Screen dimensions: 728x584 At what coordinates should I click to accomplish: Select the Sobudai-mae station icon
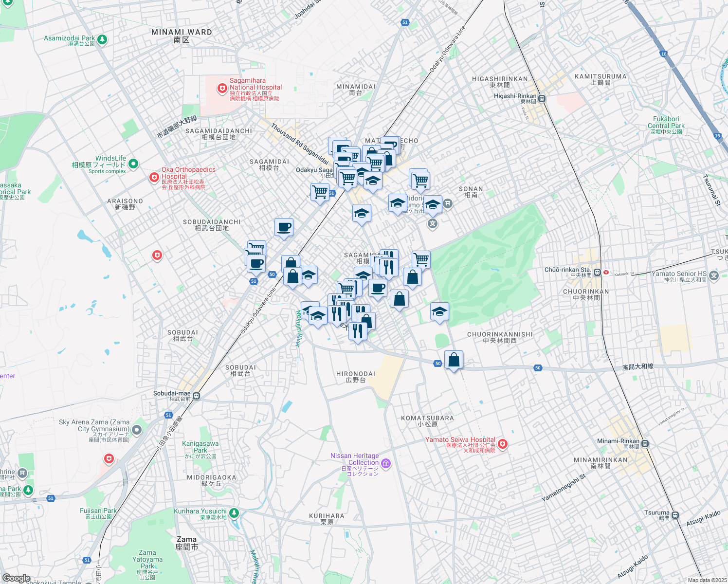pos(196,396)
